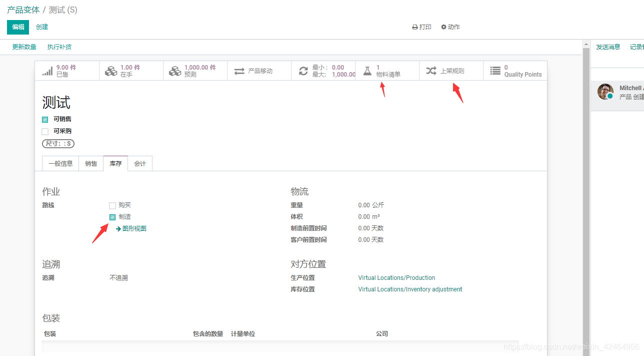Click the 包含的数量 column header
644x356 pixels.
click(208, 334)
